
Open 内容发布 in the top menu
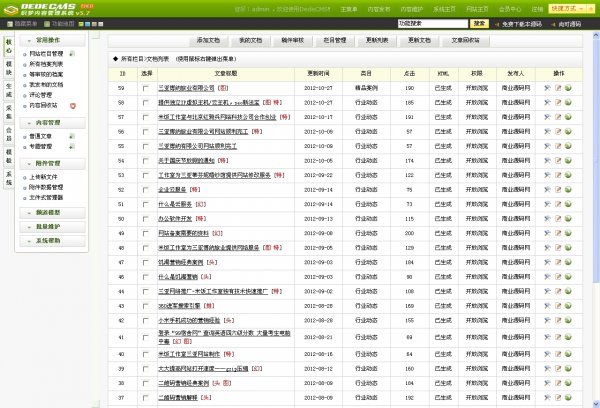click(379, 9)
